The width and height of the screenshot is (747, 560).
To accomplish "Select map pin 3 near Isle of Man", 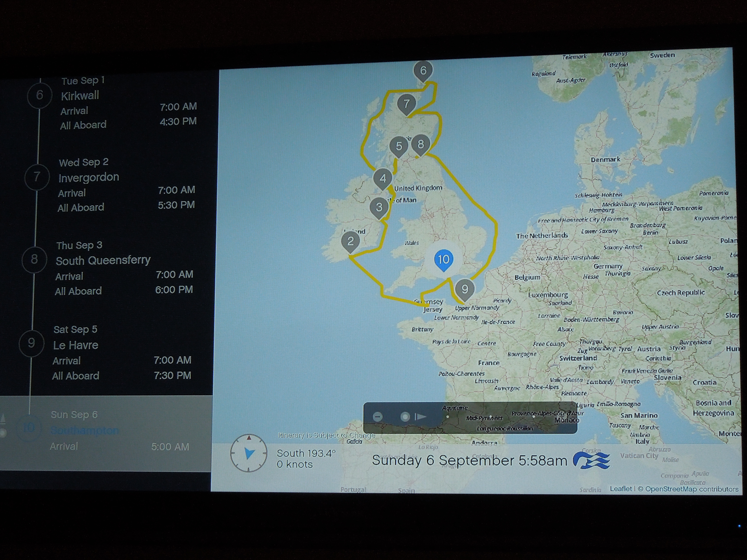I will click(379, 208).
